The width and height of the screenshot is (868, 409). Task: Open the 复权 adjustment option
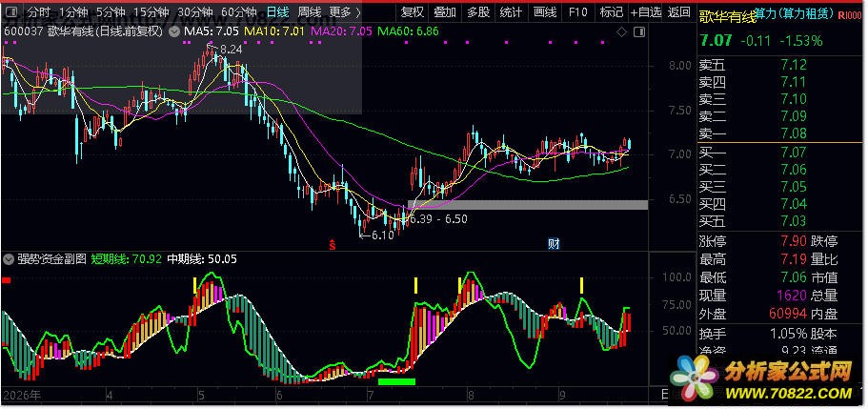tap(413, 11)
